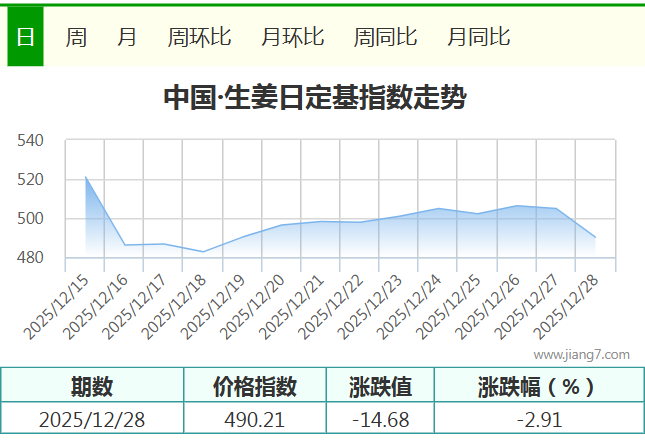The image size is (645, 440).
Task: Select the 日 (daily) tab
Action: click(25, 37)
